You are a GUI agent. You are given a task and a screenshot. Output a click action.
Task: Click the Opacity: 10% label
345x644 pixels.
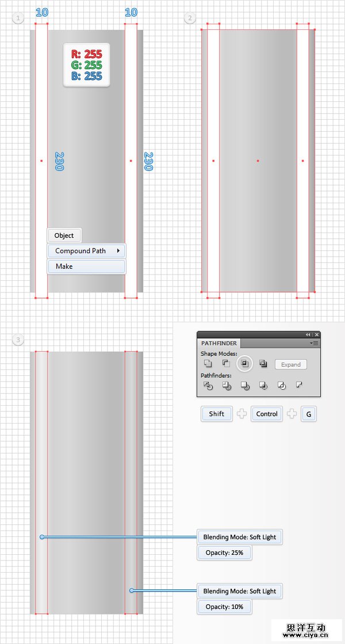[224, 607]
